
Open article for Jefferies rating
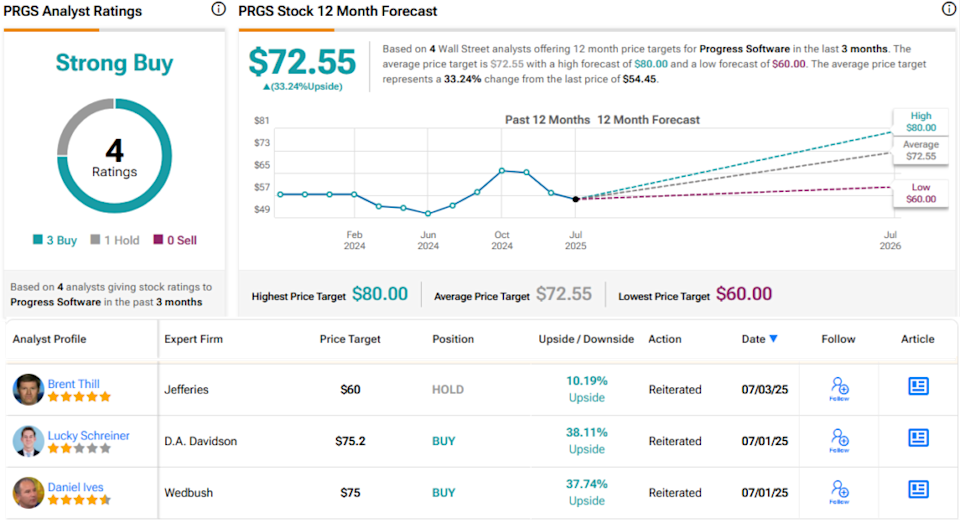tap(918, 387)
